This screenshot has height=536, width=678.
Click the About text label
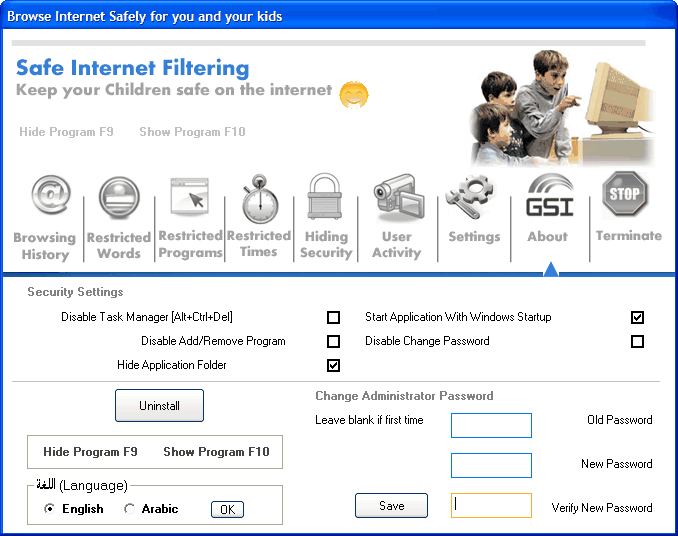[547, 236]
